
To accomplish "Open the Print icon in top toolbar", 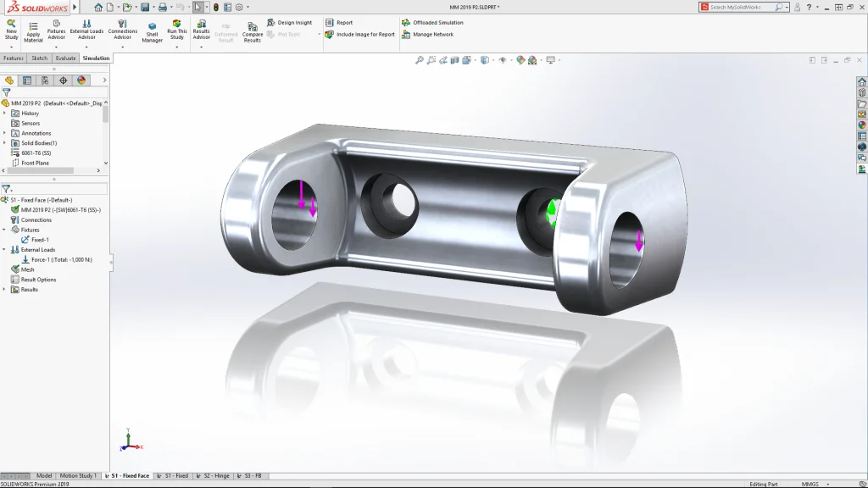I will tap(162, 7).
